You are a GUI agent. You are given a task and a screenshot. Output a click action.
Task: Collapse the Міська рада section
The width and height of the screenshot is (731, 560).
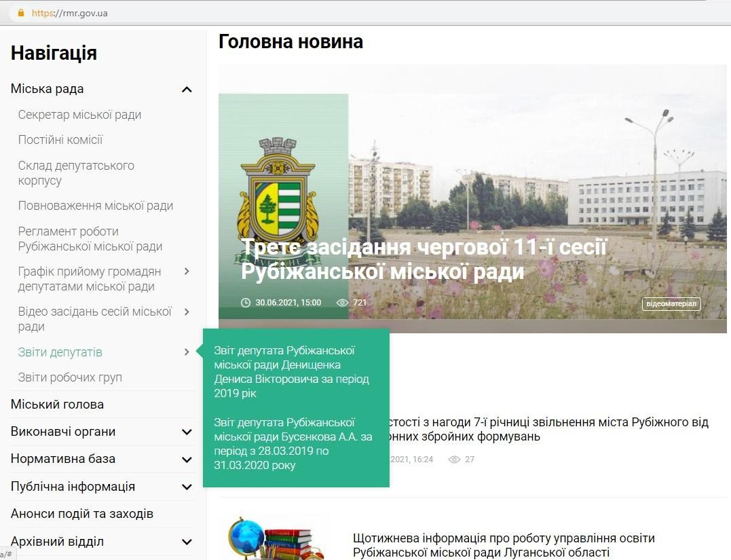[x=187, y=90]
